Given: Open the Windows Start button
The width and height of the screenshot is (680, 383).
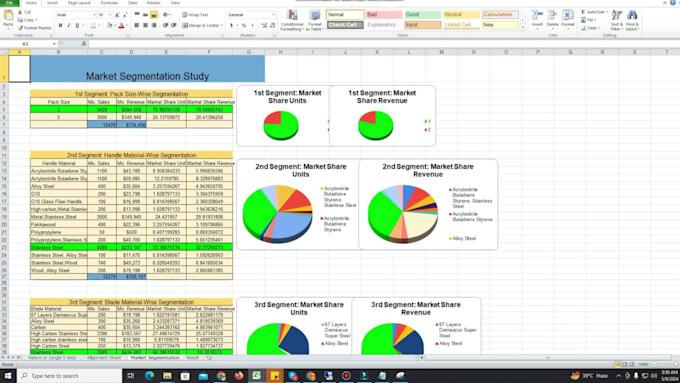Looking at the screenshot, I should pyautogui.click(x=8, y=376).
